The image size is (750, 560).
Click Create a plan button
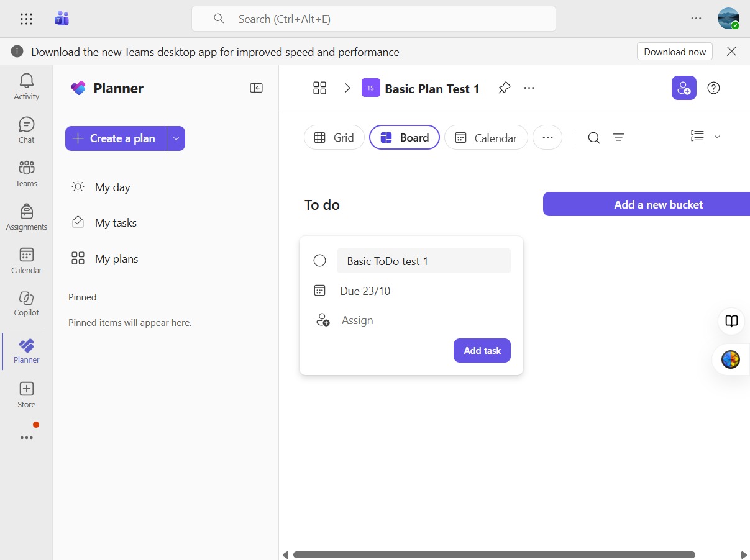pyautogui.click(x=116, y=138)
